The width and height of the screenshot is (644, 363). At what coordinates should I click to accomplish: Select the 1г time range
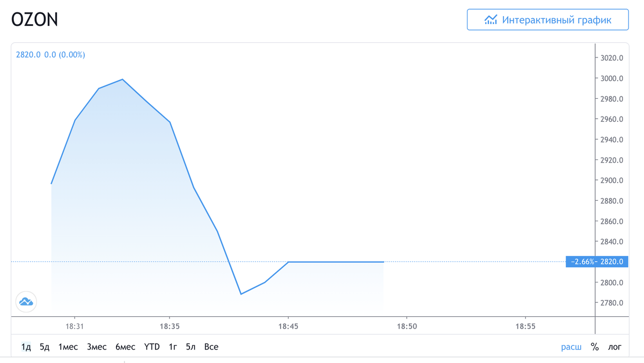pyautogui.click(x=173, y=347)
